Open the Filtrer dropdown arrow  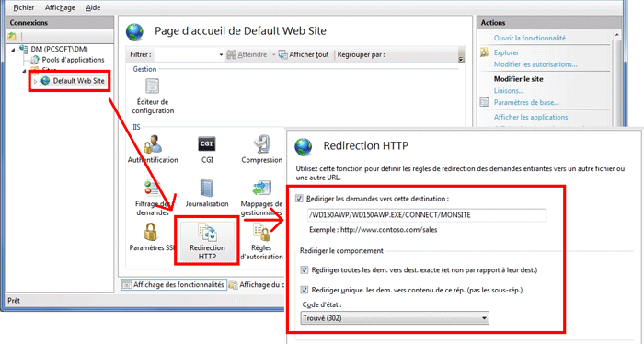[221, 54]
